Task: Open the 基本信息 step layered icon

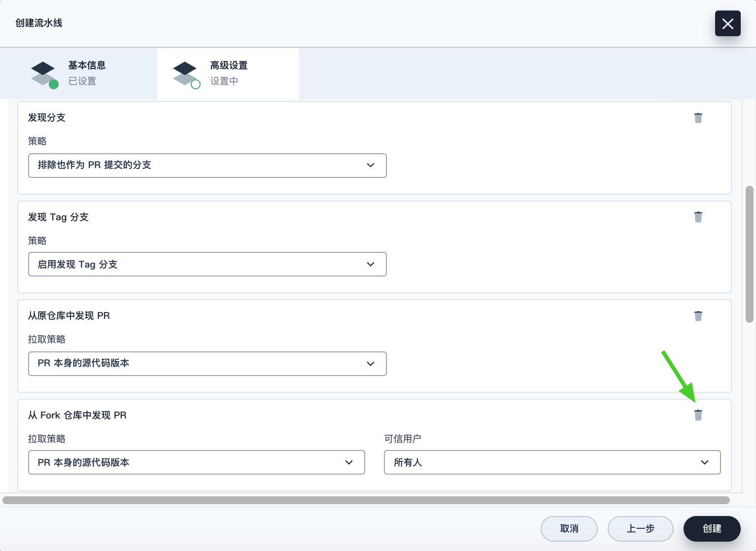Action: 44,74
